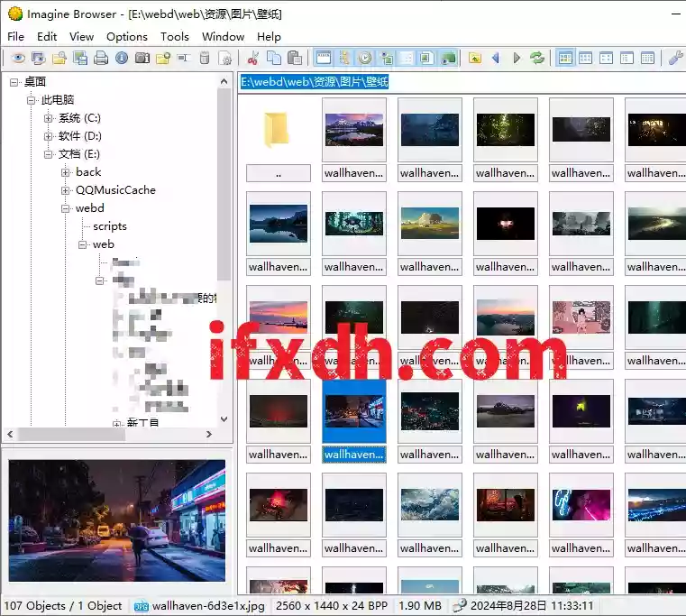Image resolution: width=686 pixels, height=616 pixels.
Task: Toggle the button right of the clock icon
Action: pos(386,58)
